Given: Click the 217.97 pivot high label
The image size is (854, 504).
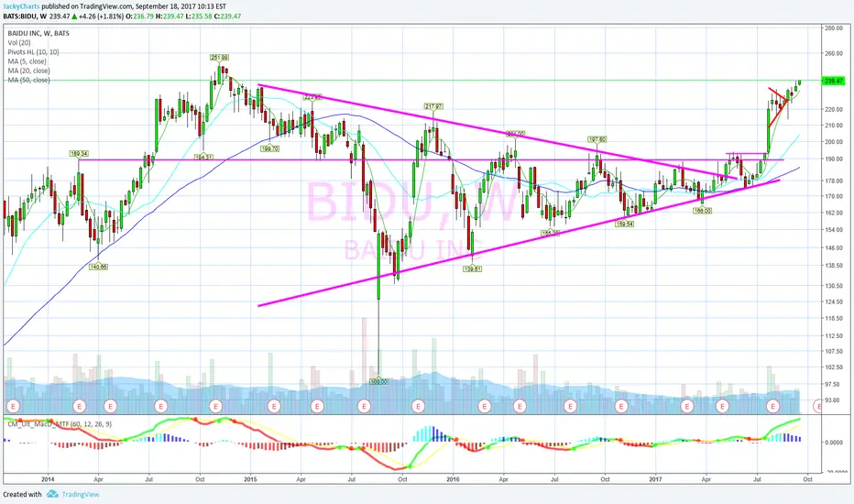Looking at the screenshot, I should click(x=433, y=107).
